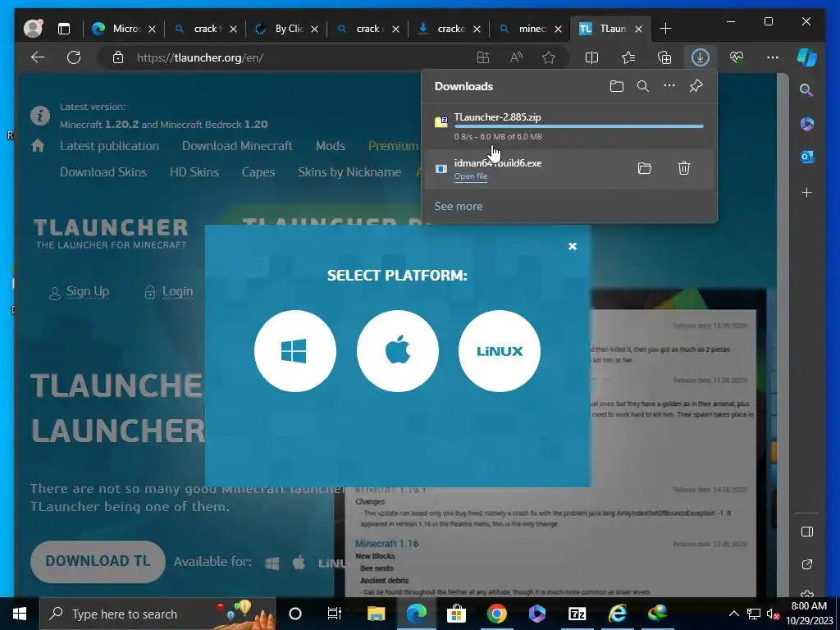
Task: Switch to the minec search tab
Action: [531, 29]
